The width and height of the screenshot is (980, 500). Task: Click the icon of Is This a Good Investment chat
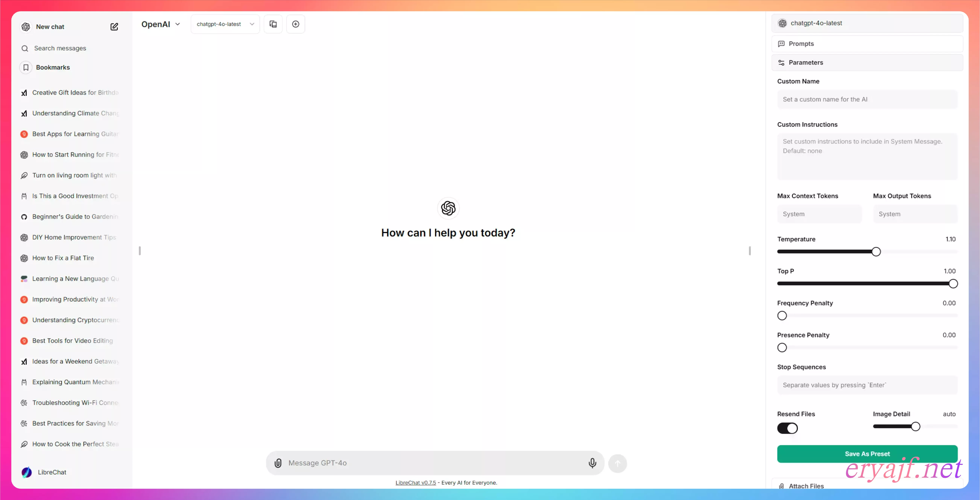coord(24,196)
